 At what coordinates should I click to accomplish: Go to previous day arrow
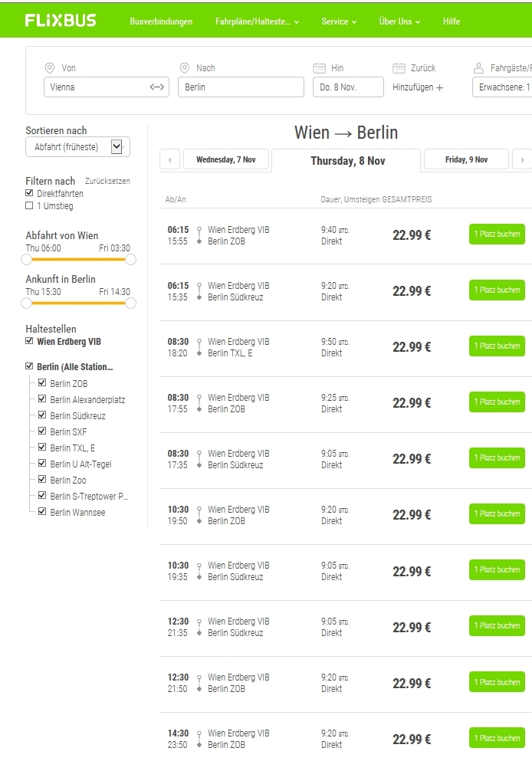[169, 160]
